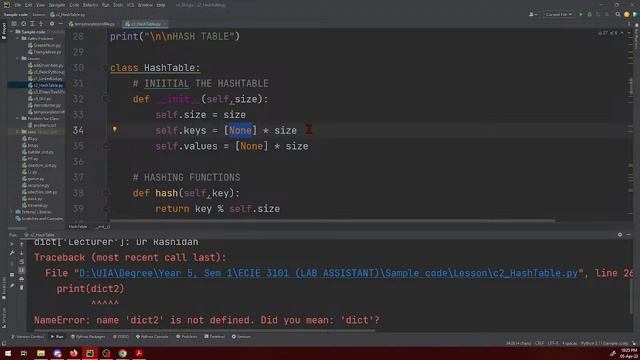Open the View menu

(x=40, y=5)
